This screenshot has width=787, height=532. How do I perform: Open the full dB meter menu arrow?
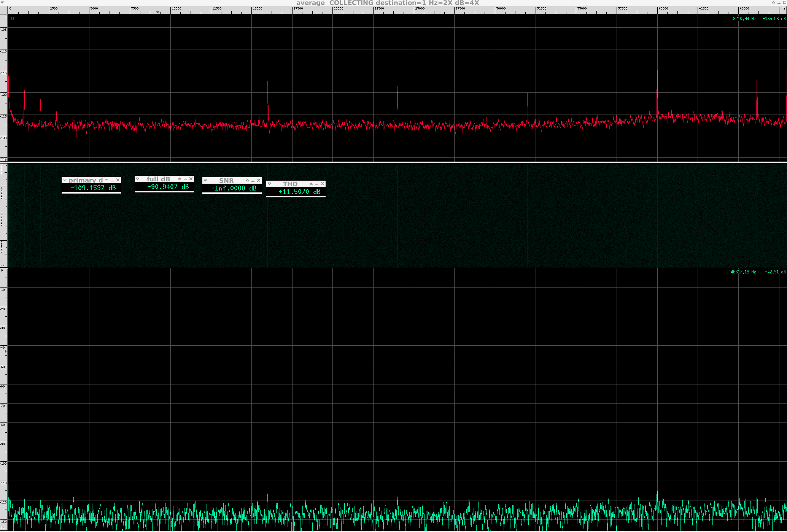[x=138, y=179]
